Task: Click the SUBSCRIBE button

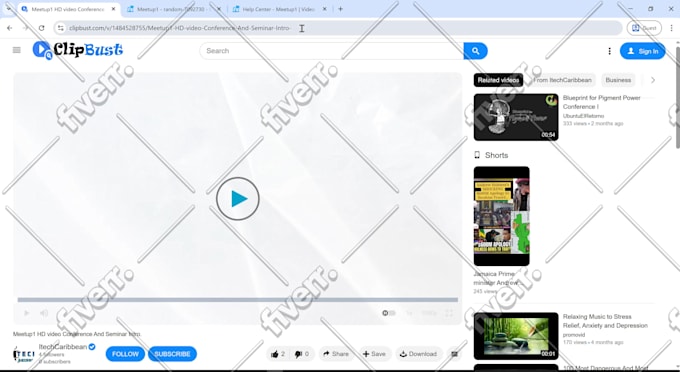Action: point(172,354)
